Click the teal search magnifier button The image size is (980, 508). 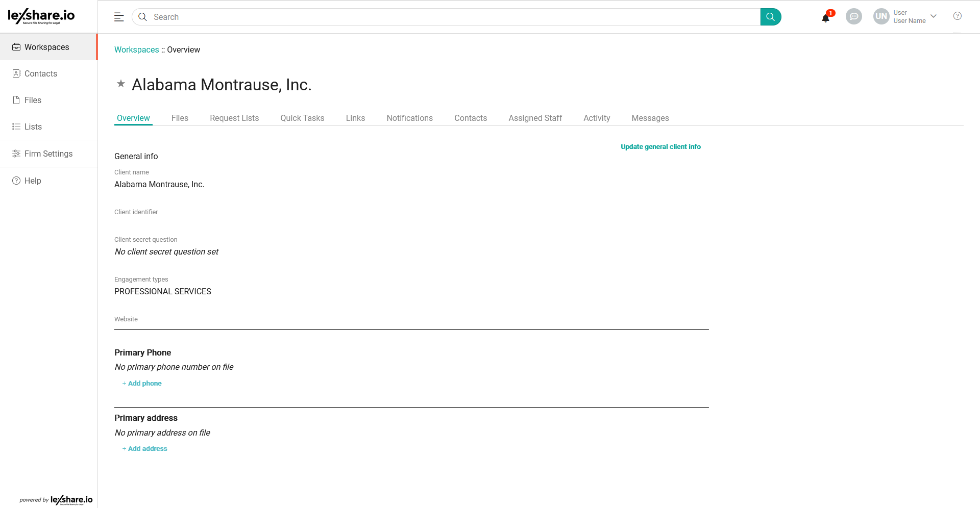[770, 17]
